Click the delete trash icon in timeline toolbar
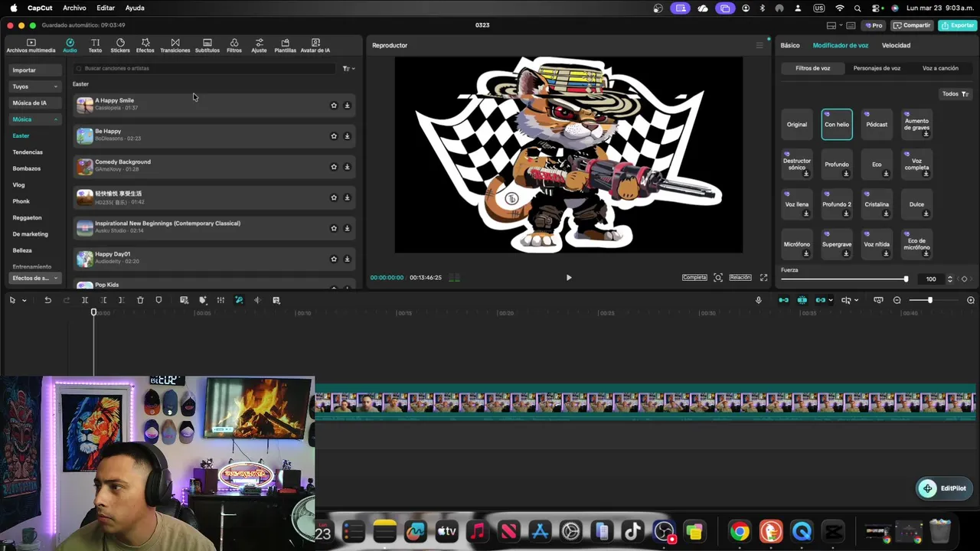The width and height of the screenshot is (980, 551). coord(140,300)
